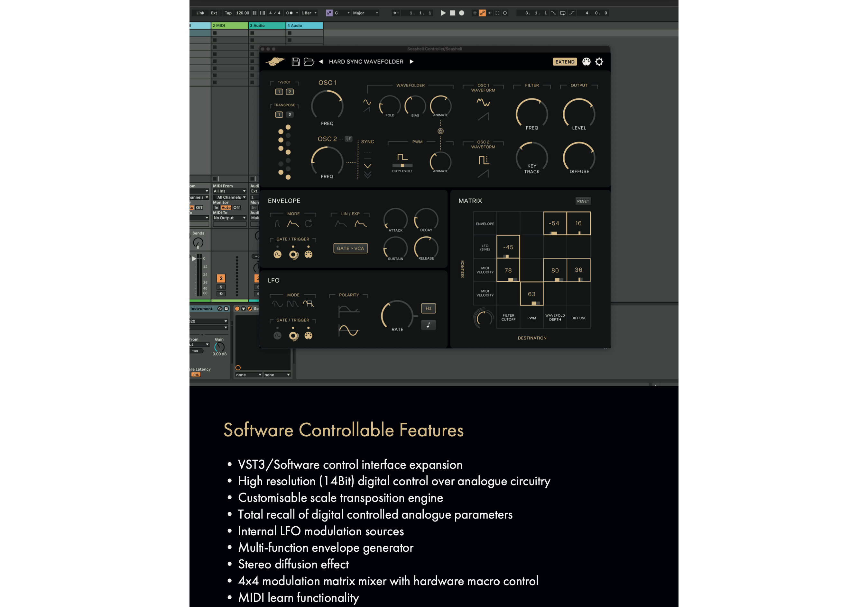Open MIDI connector icon in plugin header
Image resolution: width=868 pixels, height=607 pixels.
586,62
